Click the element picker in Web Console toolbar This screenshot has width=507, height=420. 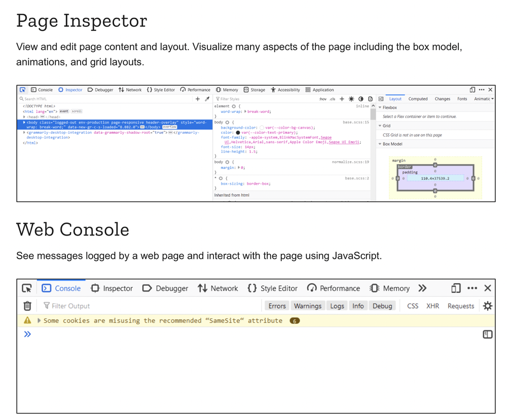(27, 288)
